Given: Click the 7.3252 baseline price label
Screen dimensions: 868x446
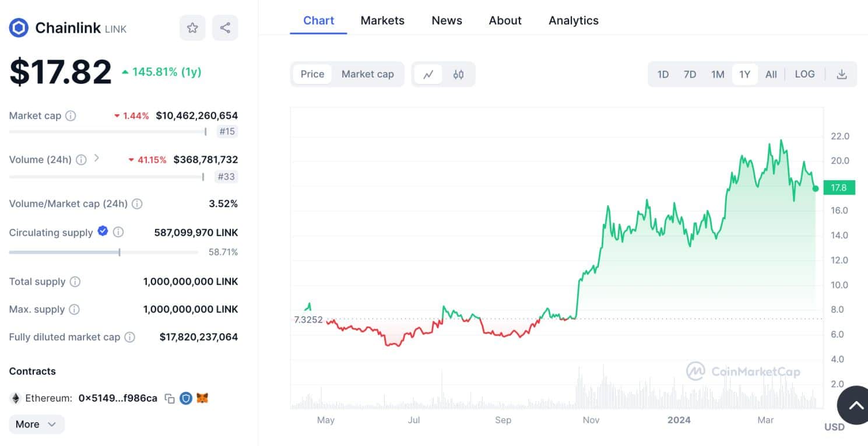Looking at the screenshot, I should tap(308, 319).
